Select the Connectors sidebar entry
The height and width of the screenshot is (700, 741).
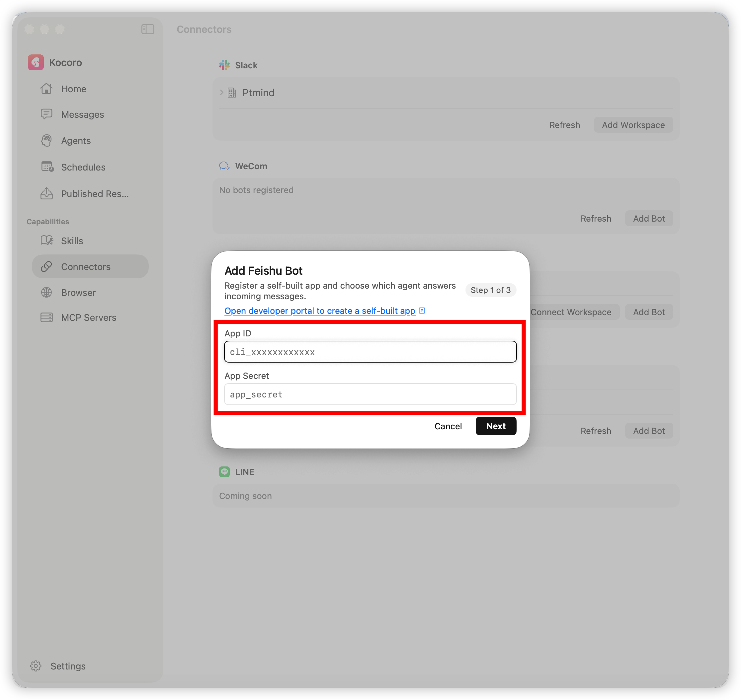[x=90, y=267]
